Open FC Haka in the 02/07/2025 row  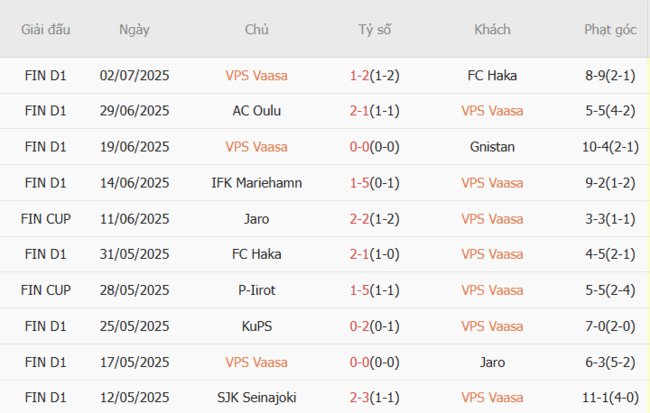pyautogui.click(x=492, y=75)
